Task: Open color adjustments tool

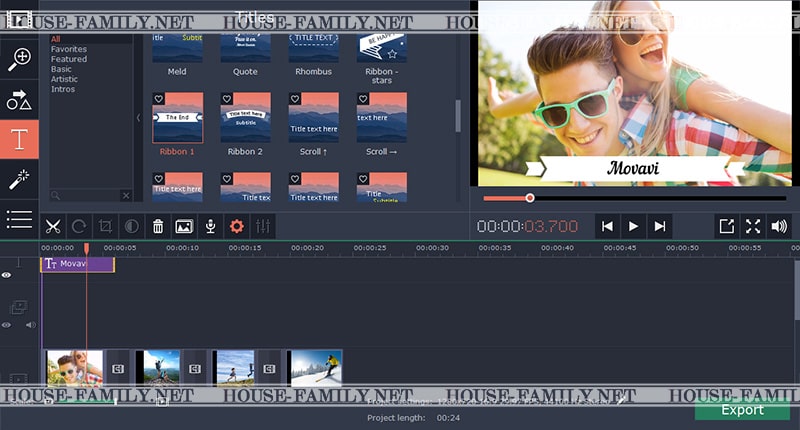Action: tap(132, 226)
